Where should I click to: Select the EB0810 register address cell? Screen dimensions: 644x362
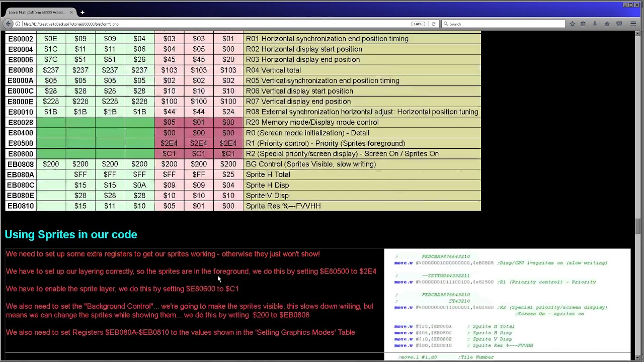(21, 206)
